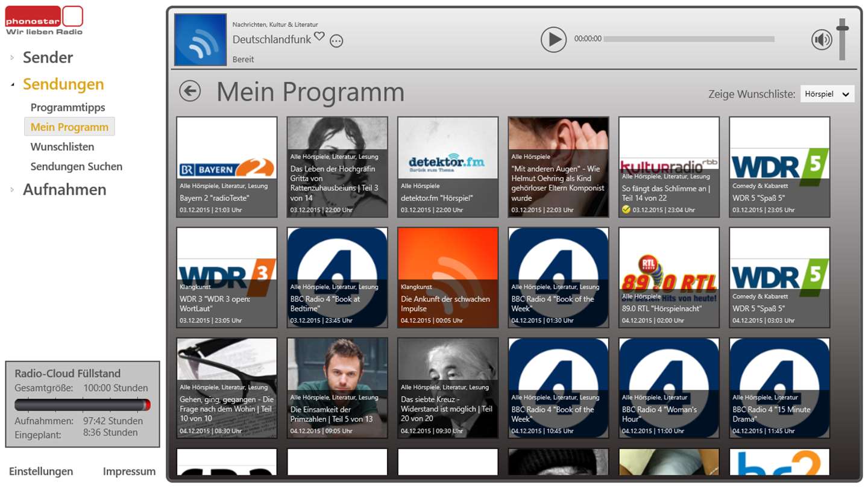
Task: Select Programmtipps in the sidebar
Action: [68, 107]
